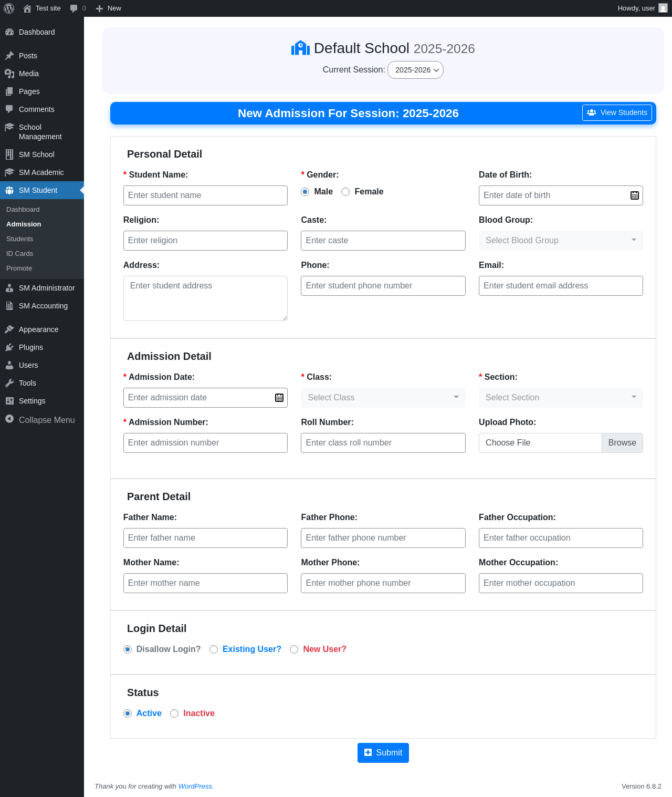672x797 pixels.
Task: Click the SM Accounting icon
Action: tap(9, 306)
